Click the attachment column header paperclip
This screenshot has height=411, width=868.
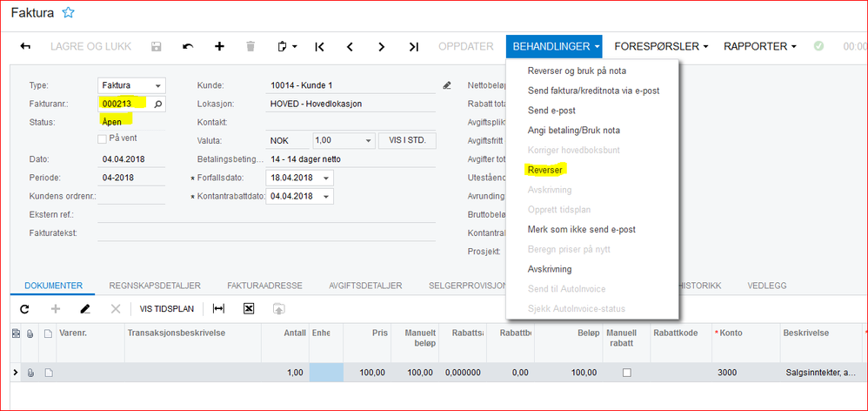pyautogui.click(x=31, y=334)
